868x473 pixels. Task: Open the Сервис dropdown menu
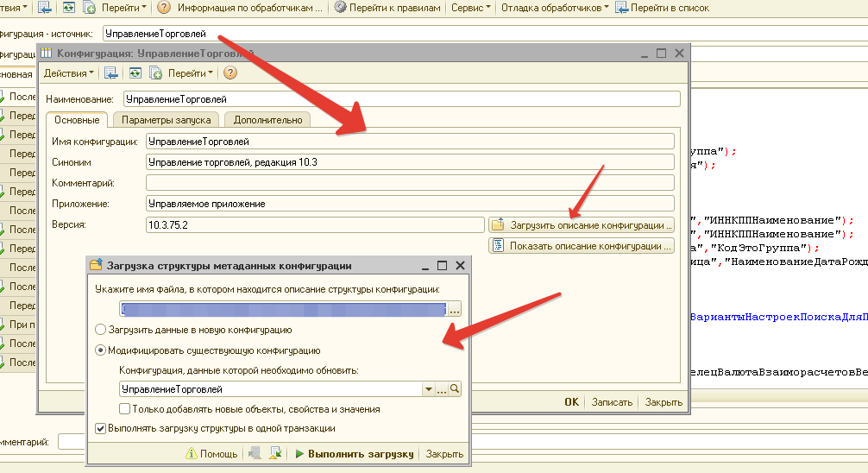tap(470, 8)
